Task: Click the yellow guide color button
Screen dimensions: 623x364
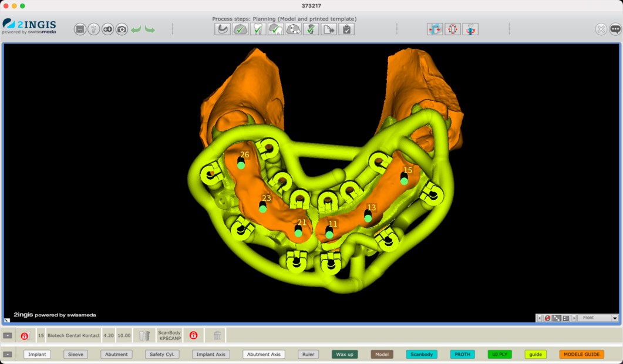Action: pyautogui.click(x=536, y=355)
